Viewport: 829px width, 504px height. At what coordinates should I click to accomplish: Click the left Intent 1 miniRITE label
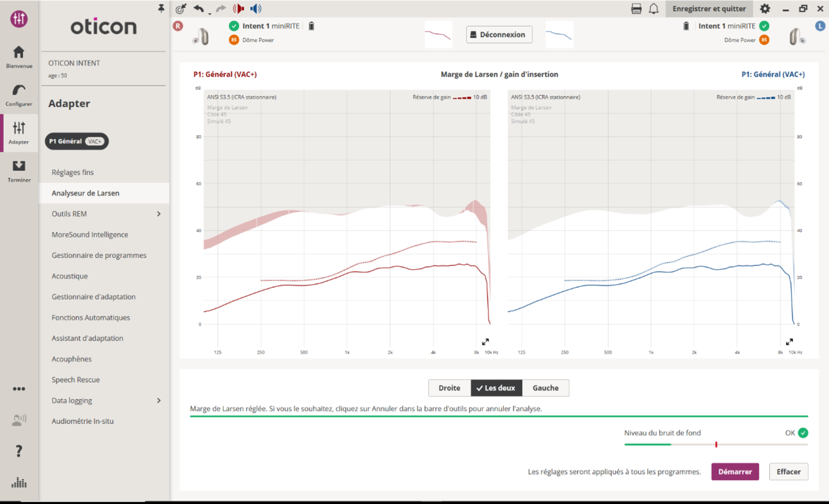pyautogui.click(x=727, y=26)
